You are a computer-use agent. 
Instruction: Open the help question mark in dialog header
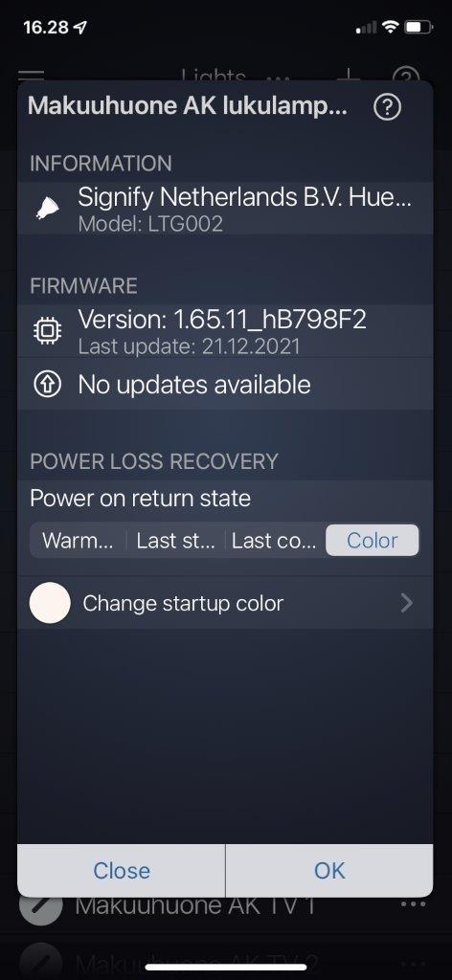(387, 107)
